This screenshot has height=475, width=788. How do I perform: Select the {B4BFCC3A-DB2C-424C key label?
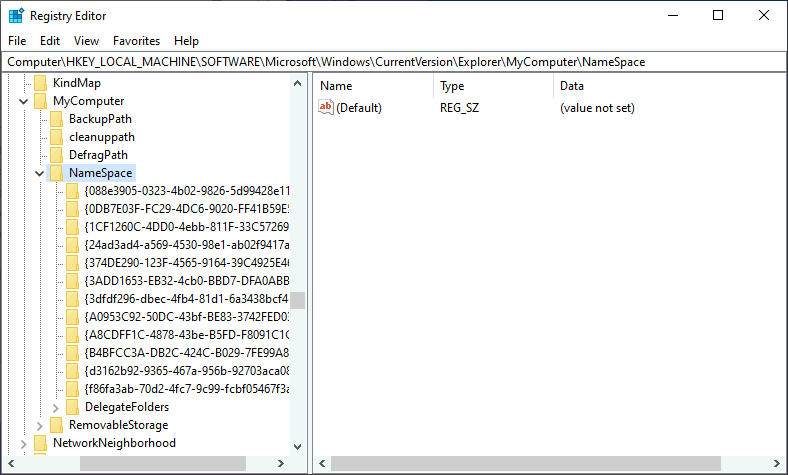click(x=187, y=353)
